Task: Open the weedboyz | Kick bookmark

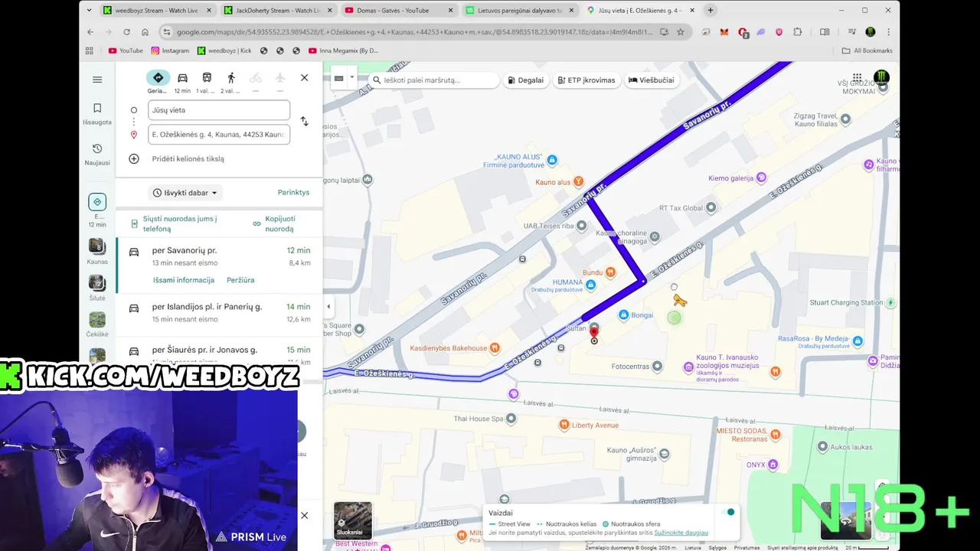Action: pos(224,51)
